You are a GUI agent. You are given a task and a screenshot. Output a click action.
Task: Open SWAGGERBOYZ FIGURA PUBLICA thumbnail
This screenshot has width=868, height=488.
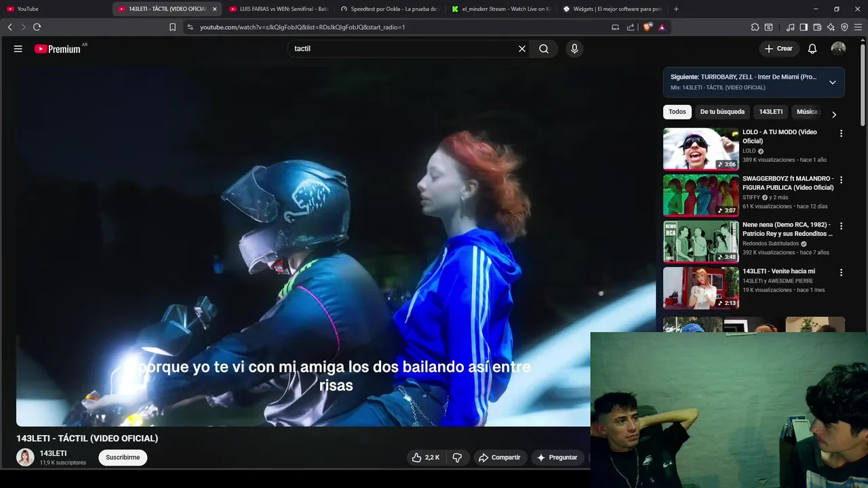tap(701, 195)
